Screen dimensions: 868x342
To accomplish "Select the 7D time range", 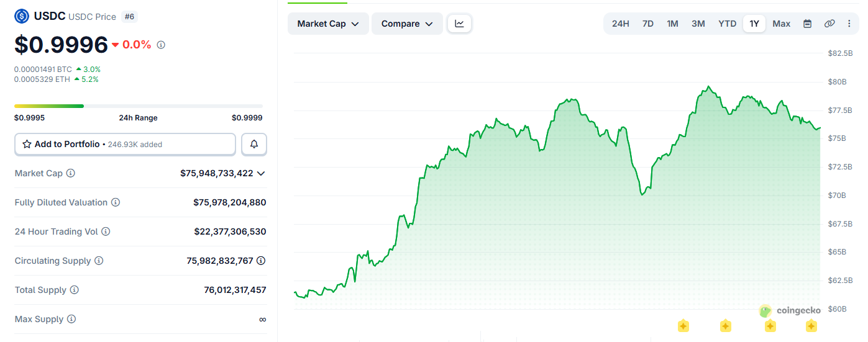I will pos(647,24).
